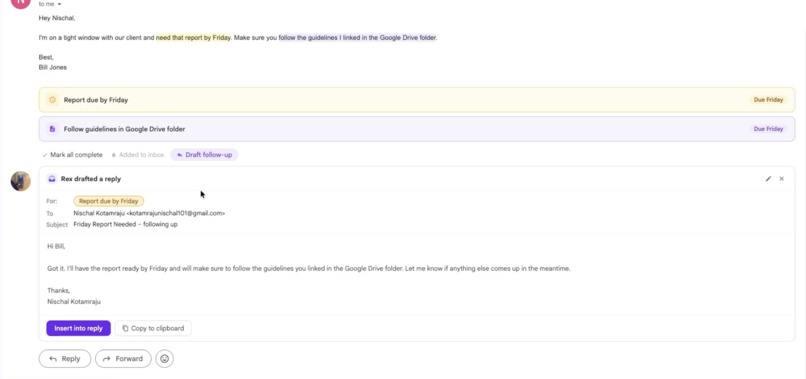Click the 'Report due by Friday' tag in For field

pyautogui.click(x=108, y=201)
